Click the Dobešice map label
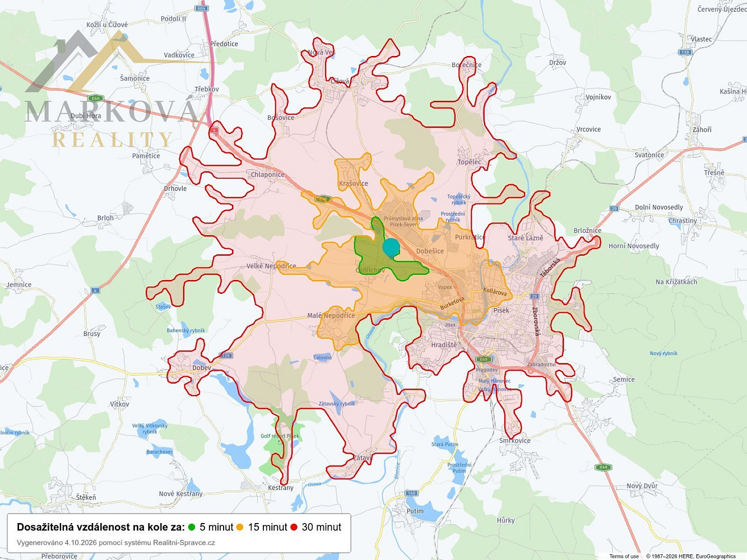This screenshot has width=747, height=560. pos(430,251)
